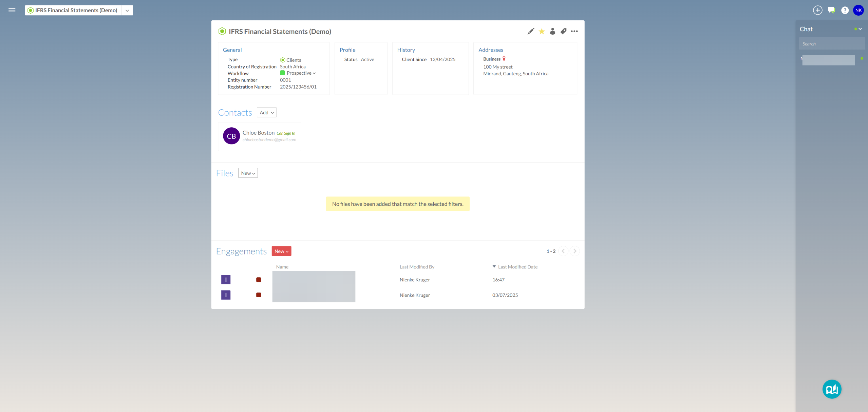Screen dimensions: 868x412
Task: Click the red Engagements New button
Action: pos(281,251)
